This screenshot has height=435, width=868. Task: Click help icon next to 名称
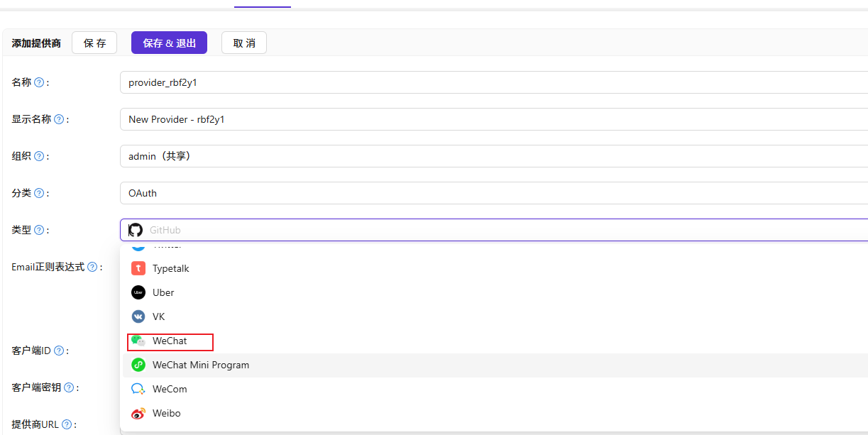click(39, 82)
